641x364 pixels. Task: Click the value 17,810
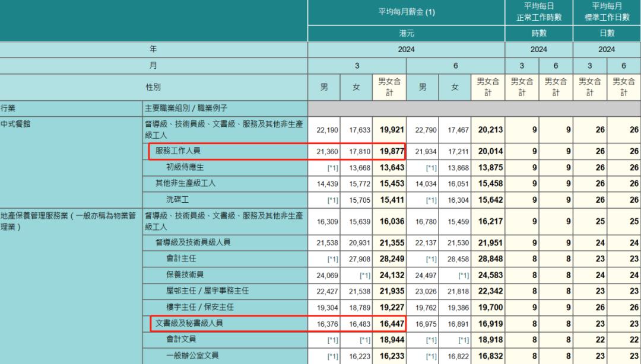click(x=360, y=152)
